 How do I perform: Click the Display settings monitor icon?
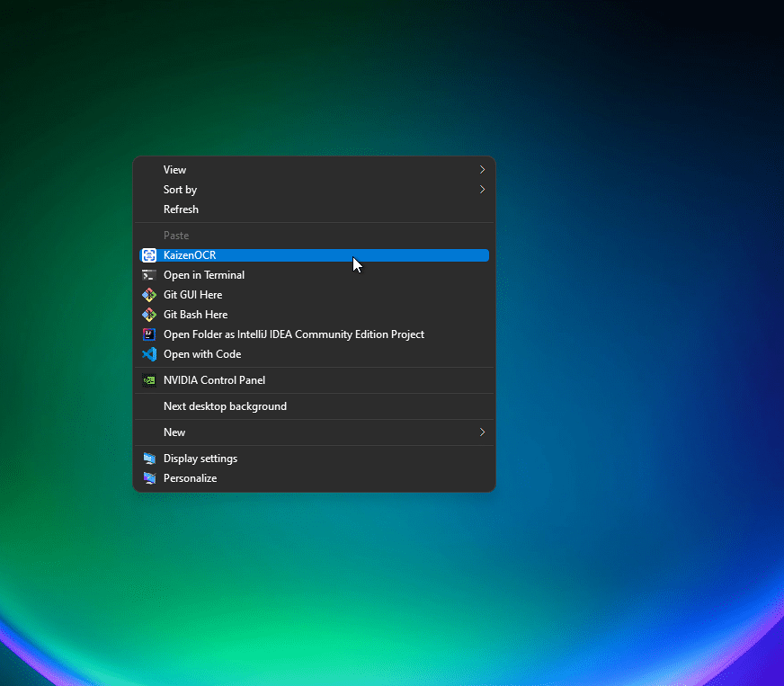pyautogui.click(x=149, y=459)
